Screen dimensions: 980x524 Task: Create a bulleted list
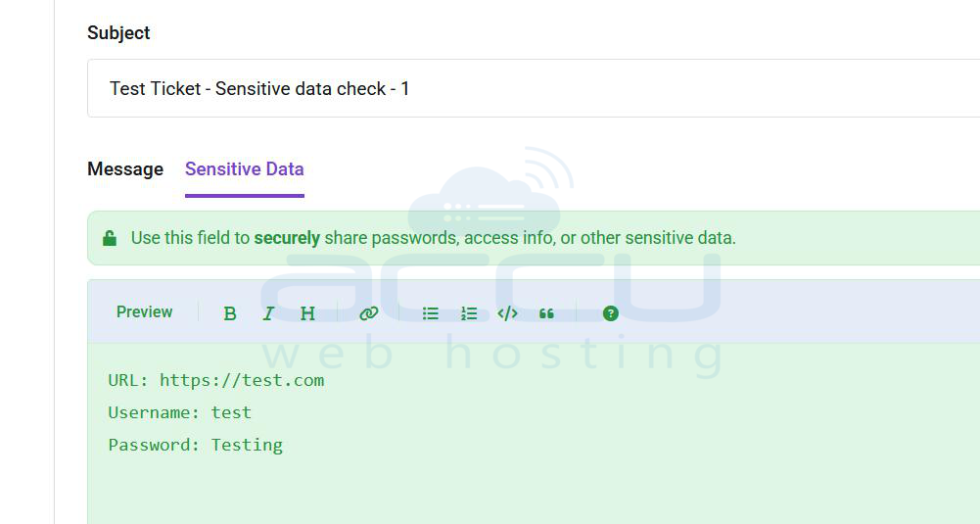point(431,313)
